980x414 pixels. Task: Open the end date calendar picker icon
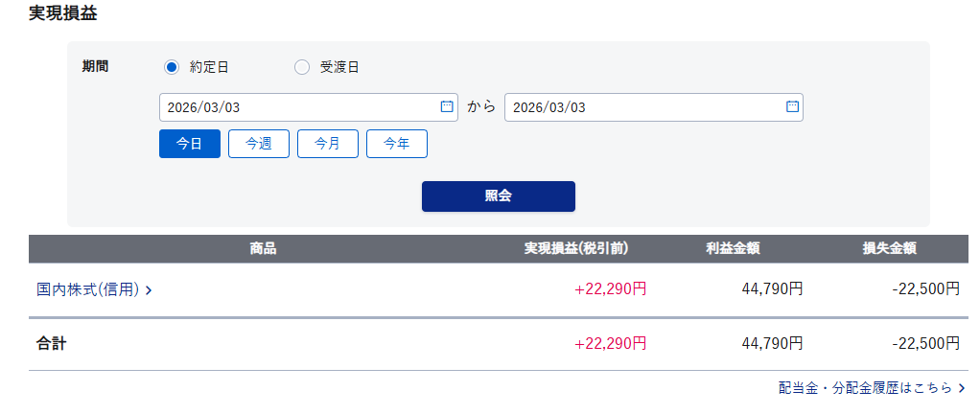[x=792, y=106]
